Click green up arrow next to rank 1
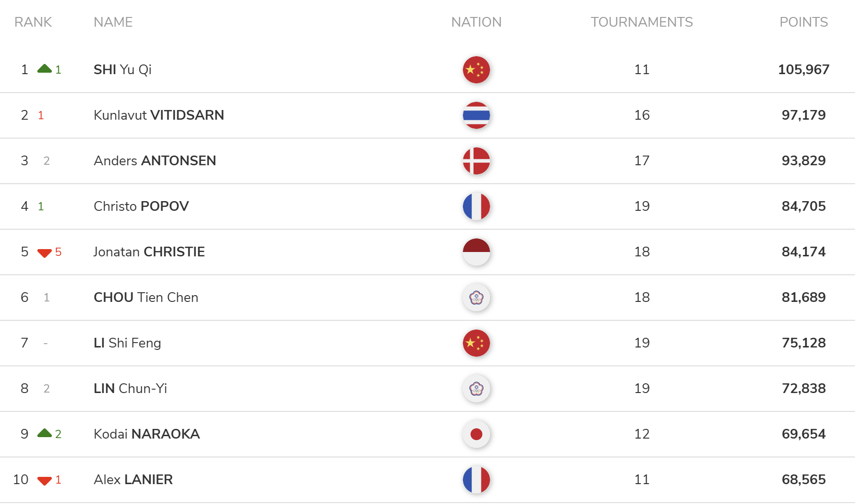This screenshot has height=504, width=855. coord(45,69)
